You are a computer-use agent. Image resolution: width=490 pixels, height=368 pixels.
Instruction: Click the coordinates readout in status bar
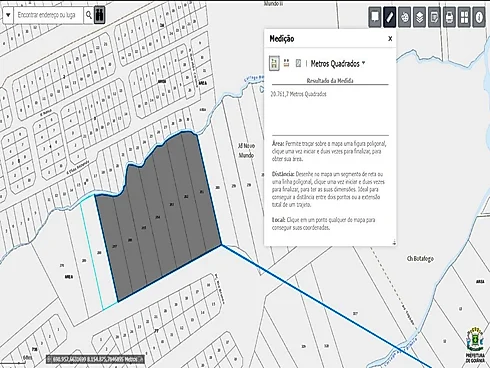coord(95,359)
